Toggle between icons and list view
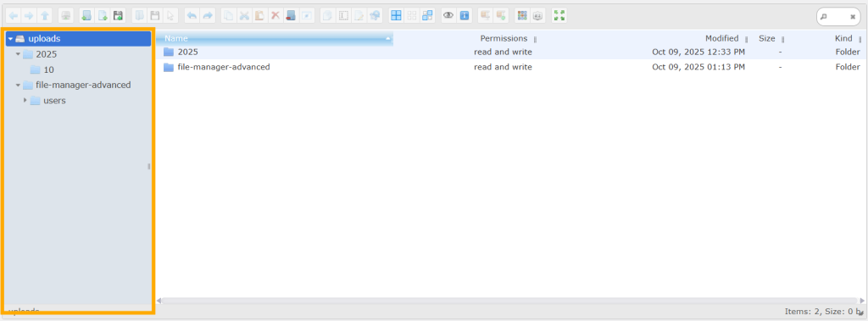Screen dimensions: 868x321 (521, 16)
